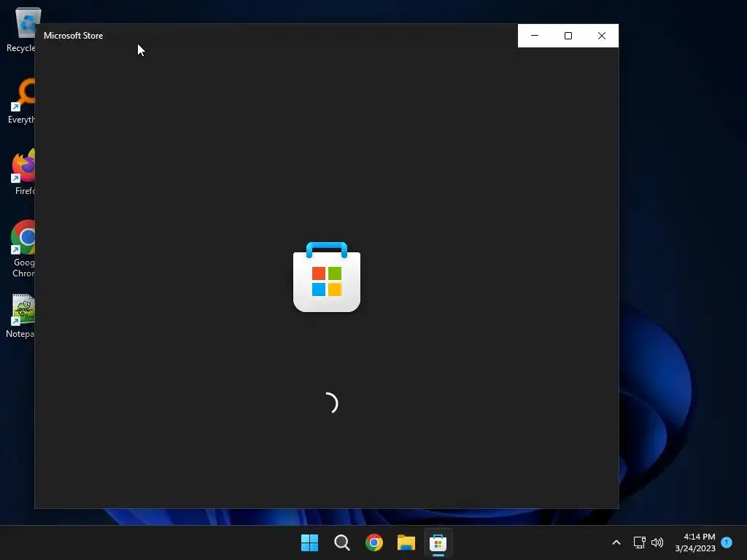This screenshot has height=560, width=747.
Task: Select Recycle Bin desktop icon
Action: tap(21, 30)
